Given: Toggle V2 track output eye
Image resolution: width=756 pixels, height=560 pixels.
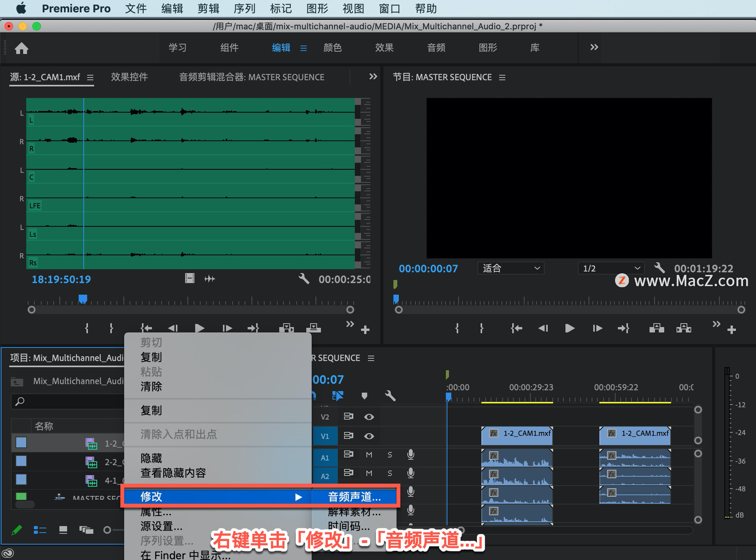Looking at the screenshot, I should point(369,417).
